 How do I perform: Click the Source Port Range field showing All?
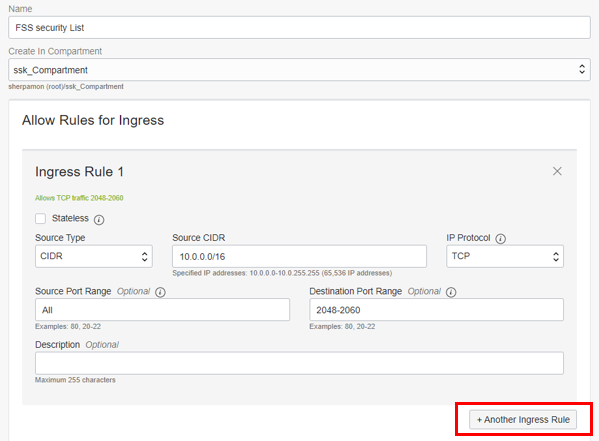pos(162,310)
